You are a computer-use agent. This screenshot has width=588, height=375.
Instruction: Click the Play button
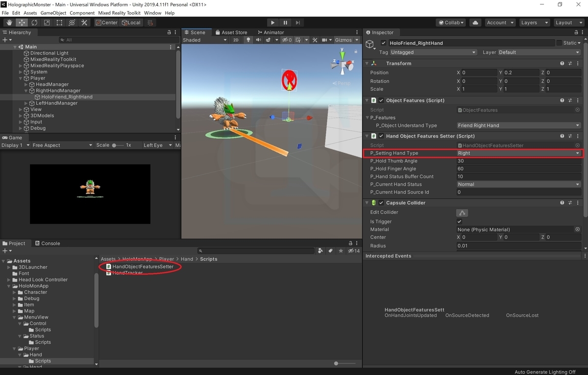pyautogui.click(x=273, y=23)
